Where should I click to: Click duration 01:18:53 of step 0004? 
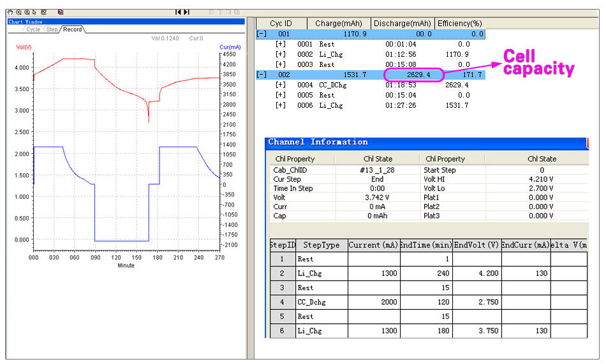click(x=401, y=85)
